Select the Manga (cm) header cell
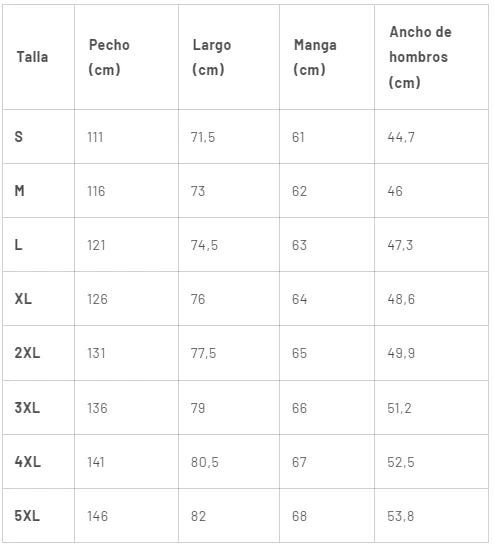This screenshot has width=494, height=545. (x=315, y=57)
